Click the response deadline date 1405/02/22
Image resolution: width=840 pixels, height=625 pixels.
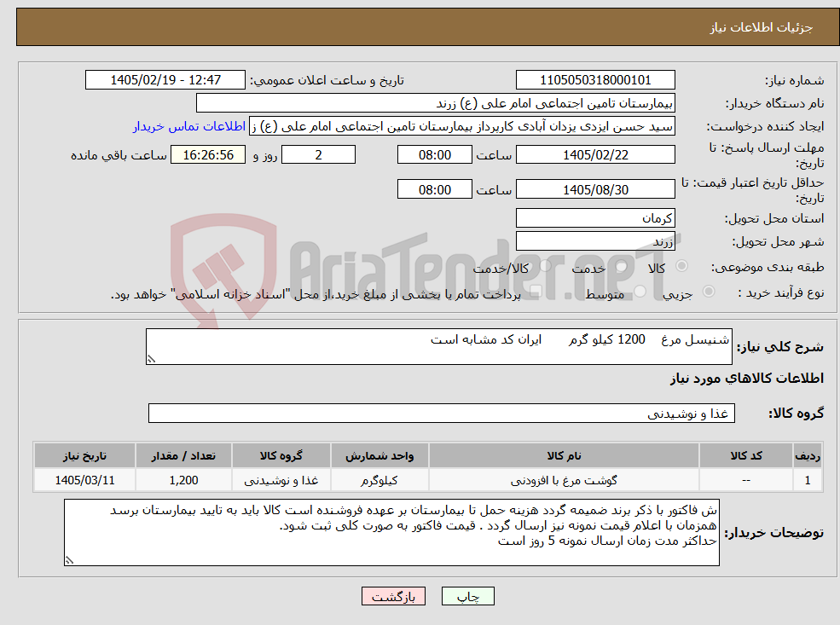[x=595, y=155]
